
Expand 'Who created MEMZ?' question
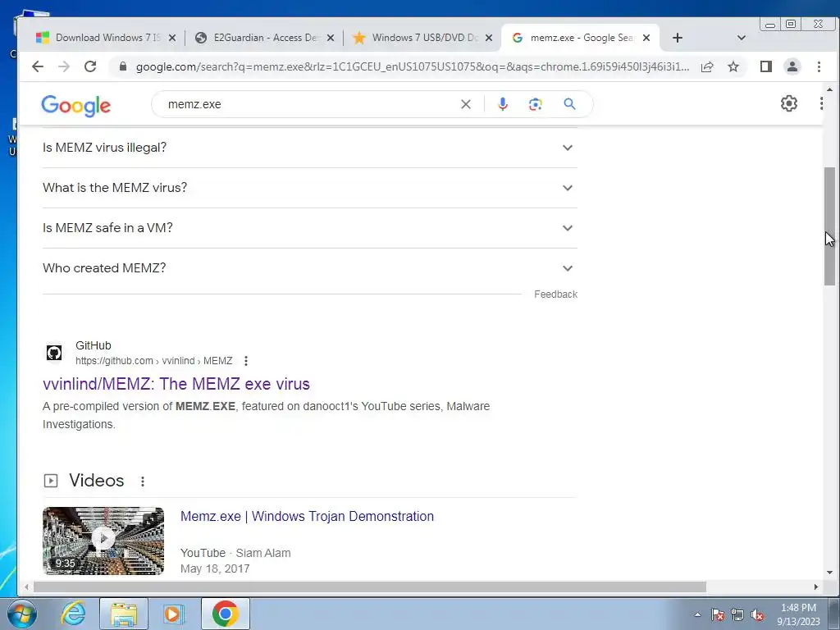point(309,268)
